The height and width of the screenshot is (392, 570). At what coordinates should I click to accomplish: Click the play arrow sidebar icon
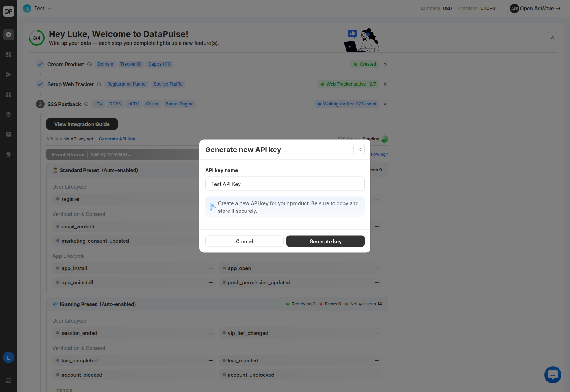(9, 74)
